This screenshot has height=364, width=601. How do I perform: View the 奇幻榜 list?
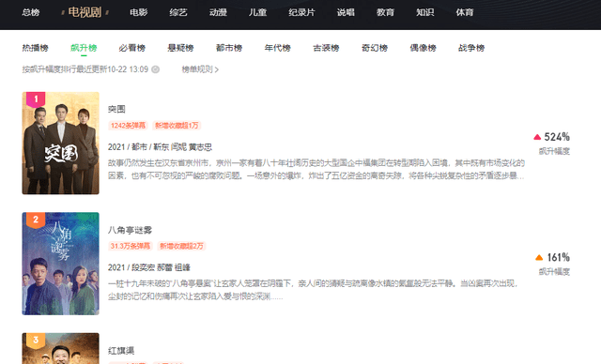pyautogui.click(x=375, y=48)
